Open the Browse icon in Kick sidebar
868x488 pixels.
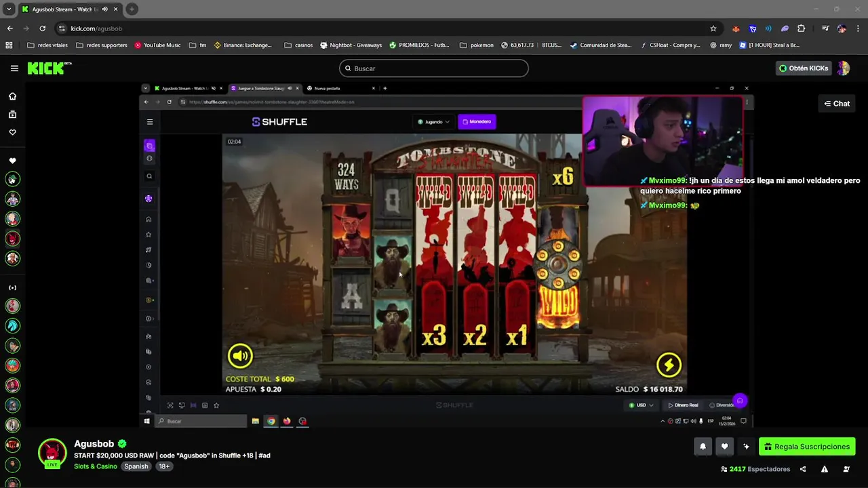tap(12, 115)
